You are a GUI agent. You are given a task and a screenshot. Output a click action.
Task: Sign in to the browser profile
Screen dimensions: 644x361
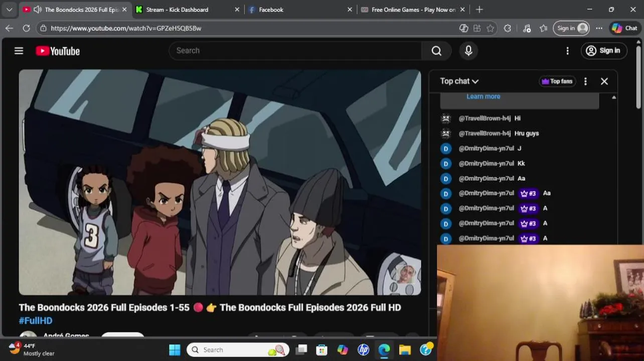(571, 28)
